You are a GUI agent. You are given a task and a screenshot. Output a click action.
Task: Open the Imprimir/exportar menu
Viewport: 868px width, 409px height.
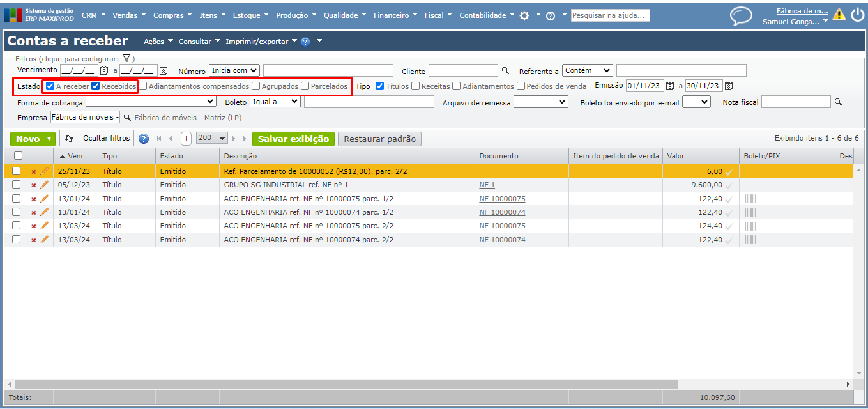261,42
